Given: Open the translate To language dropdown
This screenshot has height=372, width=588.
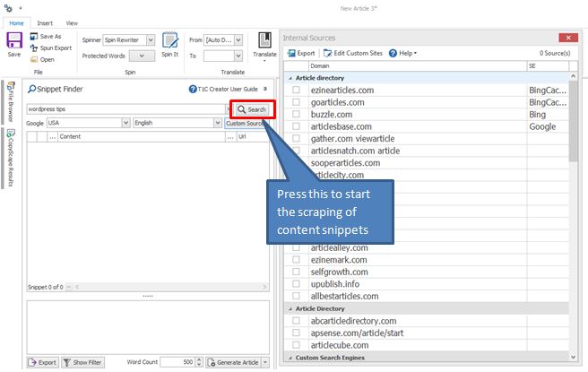Looking at the screenshot, I should [238, 56].
